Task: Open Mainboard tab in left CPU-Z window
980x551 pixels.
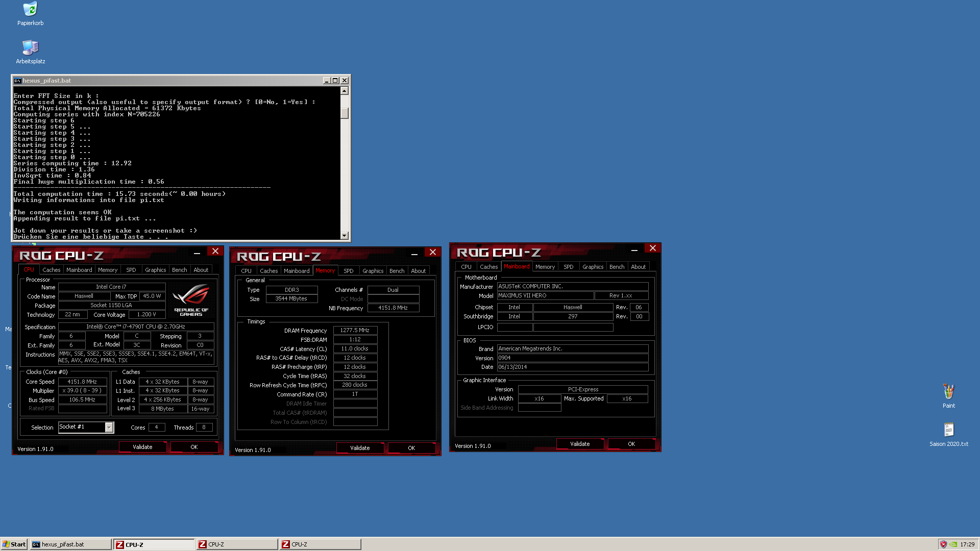Action: [79, 270]
